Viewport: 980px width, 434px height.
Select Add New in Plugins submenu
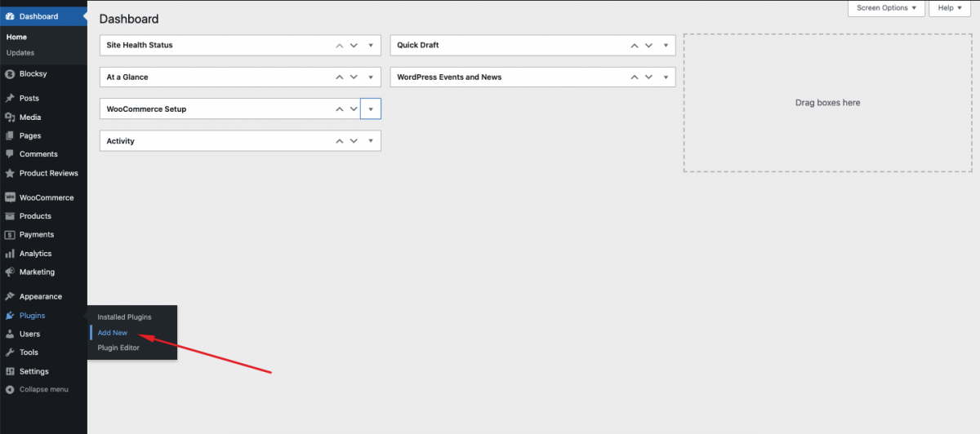pos(113,333)
